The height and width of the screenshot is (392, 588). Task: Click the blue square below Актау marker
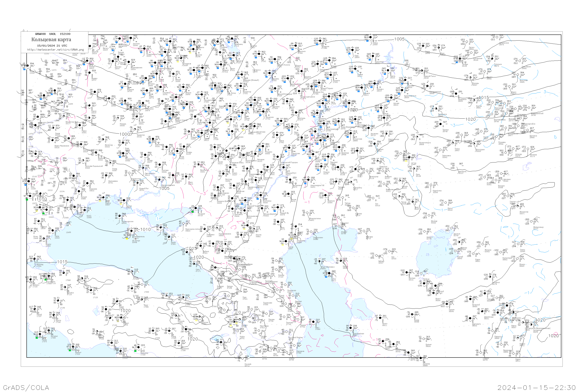(326, 277)
